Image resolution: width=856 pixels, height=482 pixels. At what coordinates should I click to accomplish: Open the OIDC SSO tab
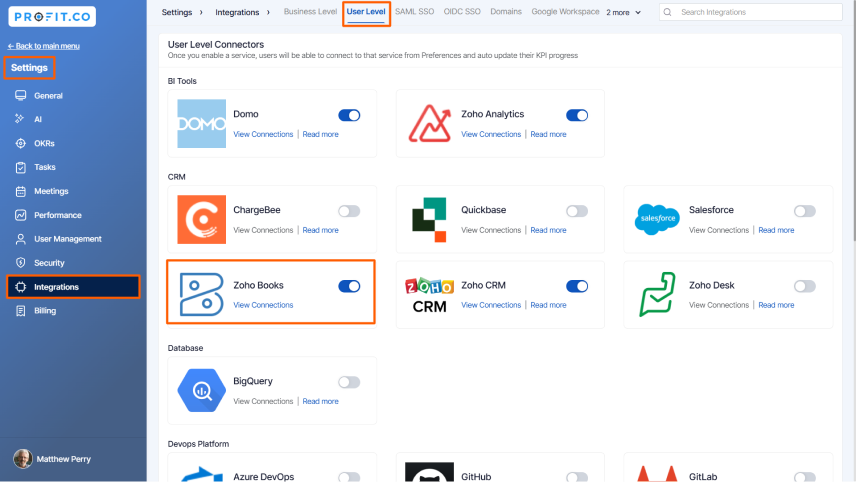click(x=462, y=11)
